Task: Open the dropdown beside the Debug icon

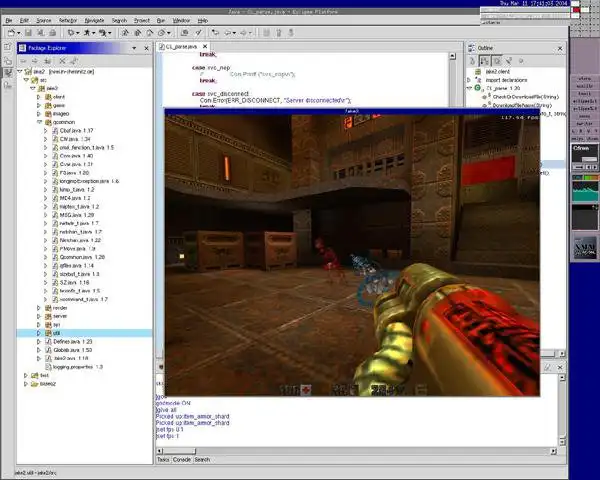Action: coord(78,33)
